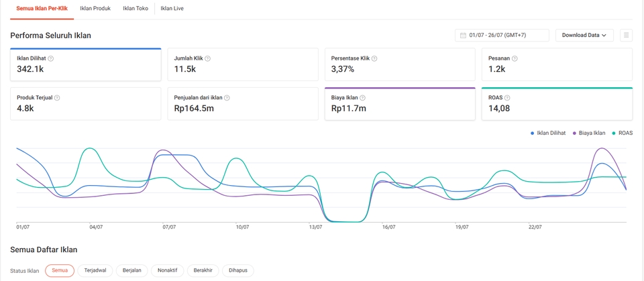The image size is (644, 281).
Task: Open the date range picker 01/07 - 26/07
Action: coord(502,36)
